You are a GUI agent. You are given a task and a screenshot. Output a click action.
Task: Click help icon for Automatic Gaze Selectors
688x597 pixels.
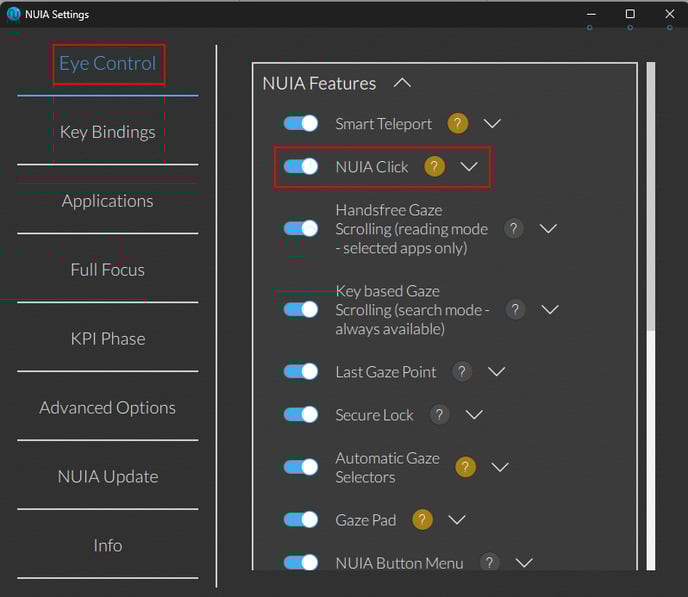(x=466, y=467)
